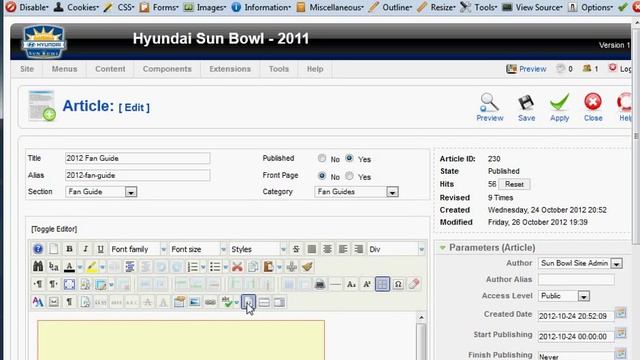Insert special character omega icon
This screenshot has height=360, width=640.
(x=398, y=284)
